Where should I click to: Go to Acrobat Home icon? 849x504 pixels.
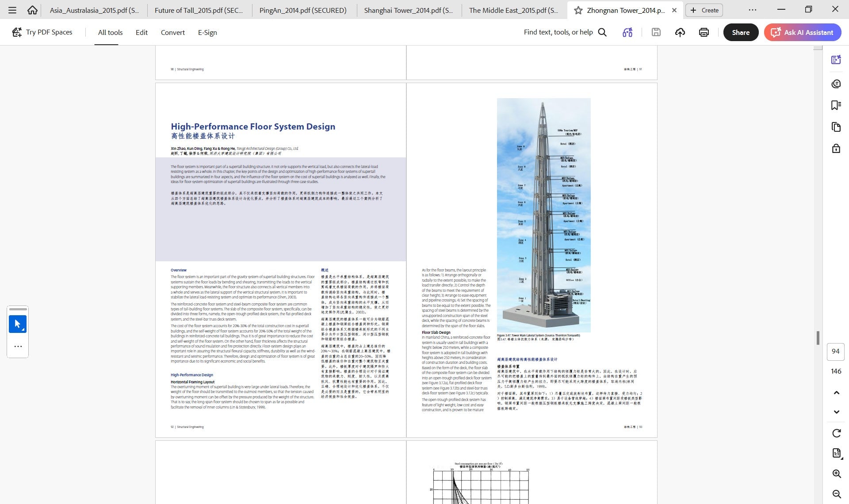click(32, 10)
